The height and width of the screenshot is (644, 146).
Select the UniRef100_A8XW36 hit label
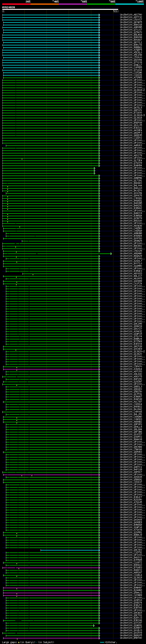131,226
